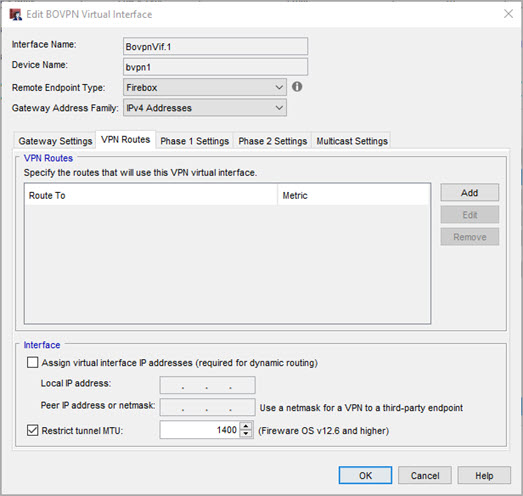Increase tunnel MTU with the up arrow
The width and height of the screenshot is (523, 496).
(246, 426)
